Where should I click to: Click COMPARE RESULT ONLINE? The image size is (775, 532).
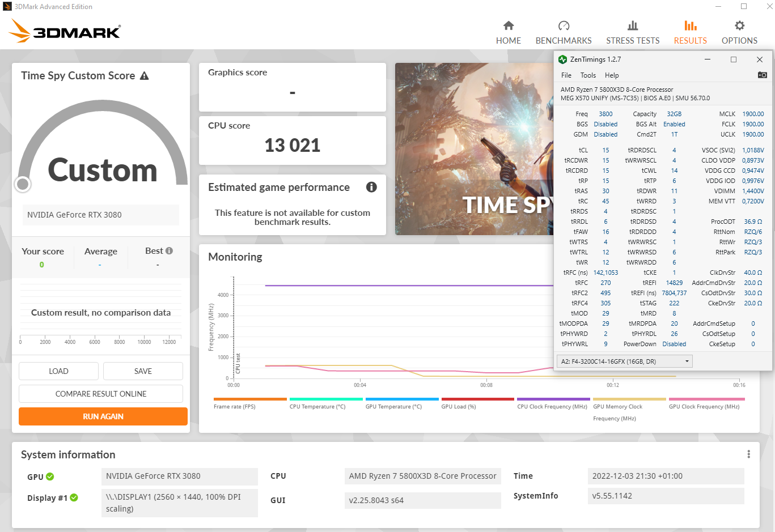(x=101, y=394)
